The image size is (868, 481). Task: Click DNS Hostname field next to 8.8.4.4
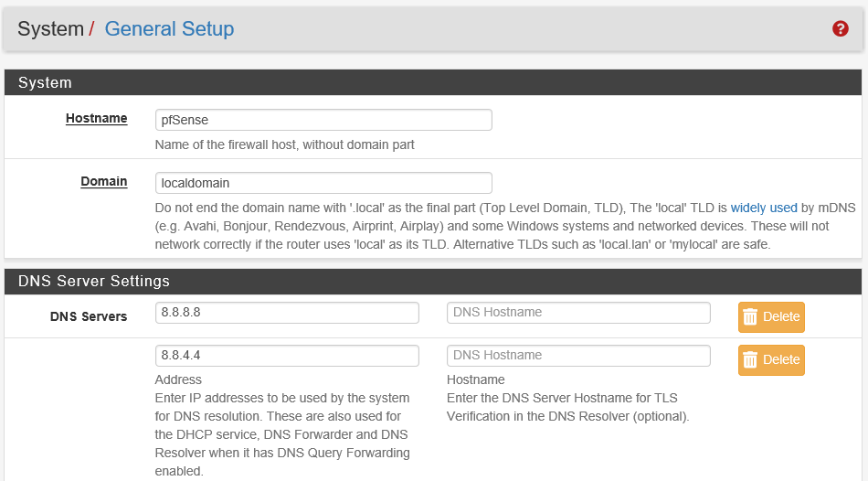click(x=578, y=356)
